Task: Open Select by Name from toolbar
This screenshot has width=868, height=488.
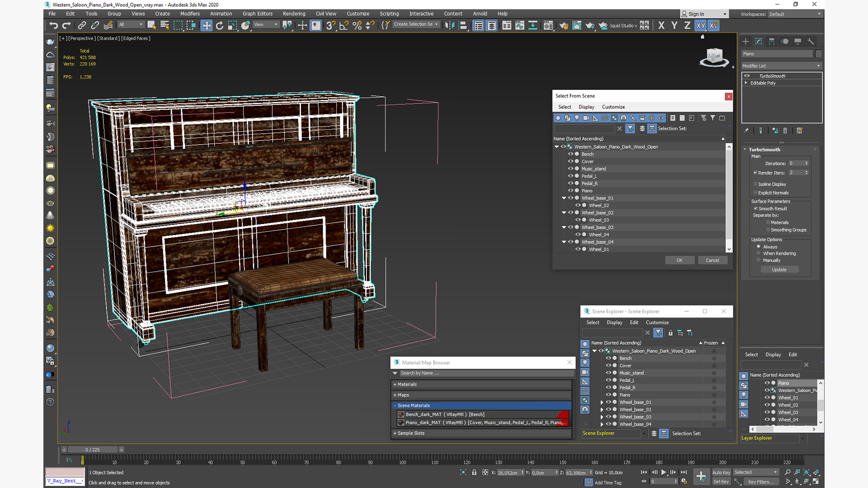Action: click(x=165, y=25)
